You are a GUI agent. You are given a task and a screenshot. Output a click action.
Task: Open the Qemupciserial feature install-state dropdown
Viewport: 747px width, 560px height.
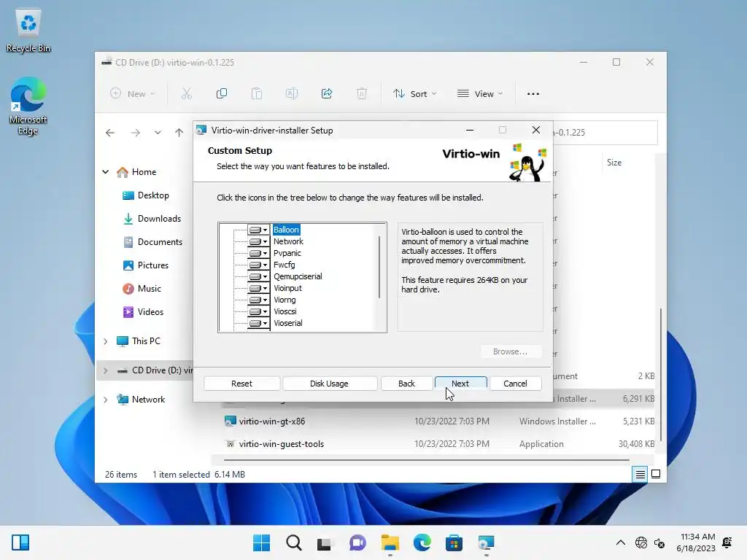pos(259,276)
